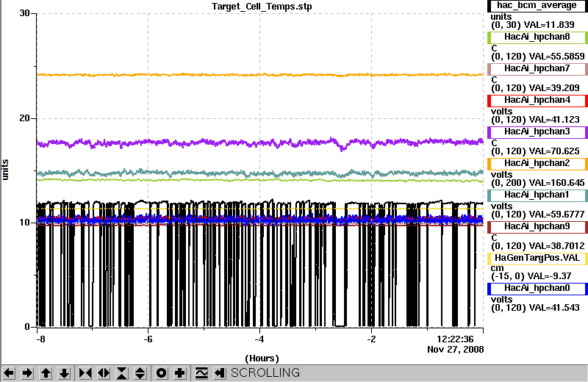Screen dimensions: 588x382
Task: Click the back-to-scroll arrow icon beside SCROLLING
Action: pyautogui.click(x=220, y=373)
